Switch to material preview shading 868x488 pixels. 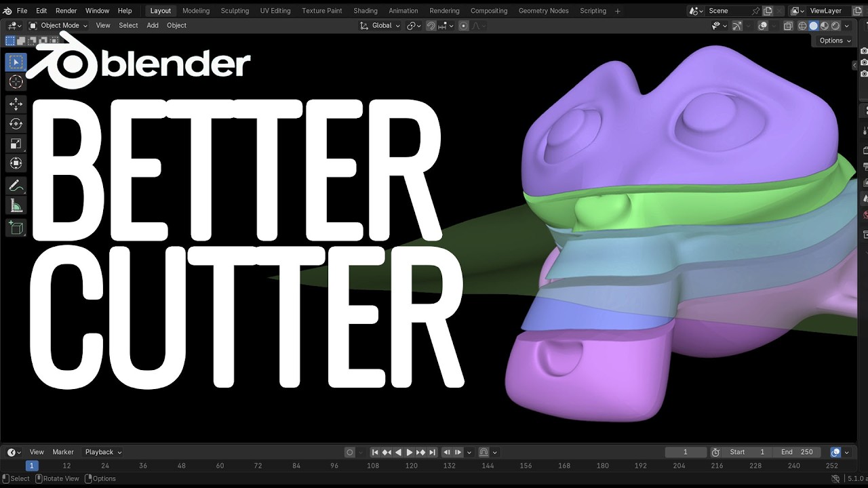point(824,26)
